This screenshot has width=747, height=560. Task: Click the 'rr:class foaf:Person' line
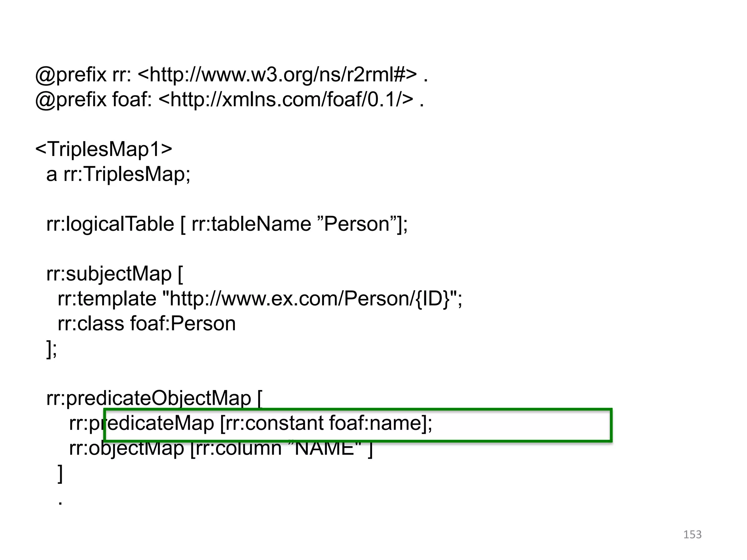[x=147, y=324]
